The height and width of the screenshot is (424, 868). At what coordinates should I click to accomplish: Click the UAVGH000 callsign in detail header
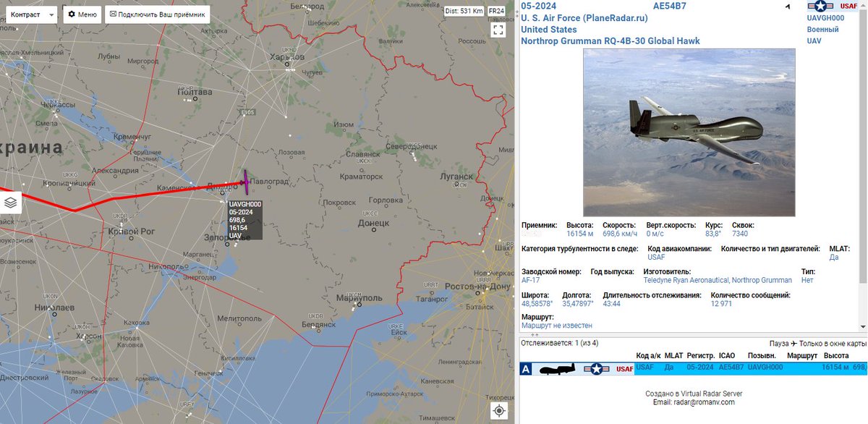pos(825,17)
